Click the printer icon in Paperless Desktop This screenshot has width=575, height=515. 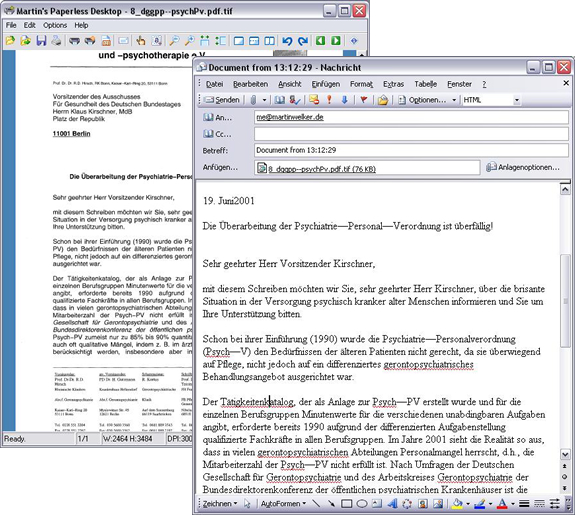pyautogui.click(x=56, y=41)
